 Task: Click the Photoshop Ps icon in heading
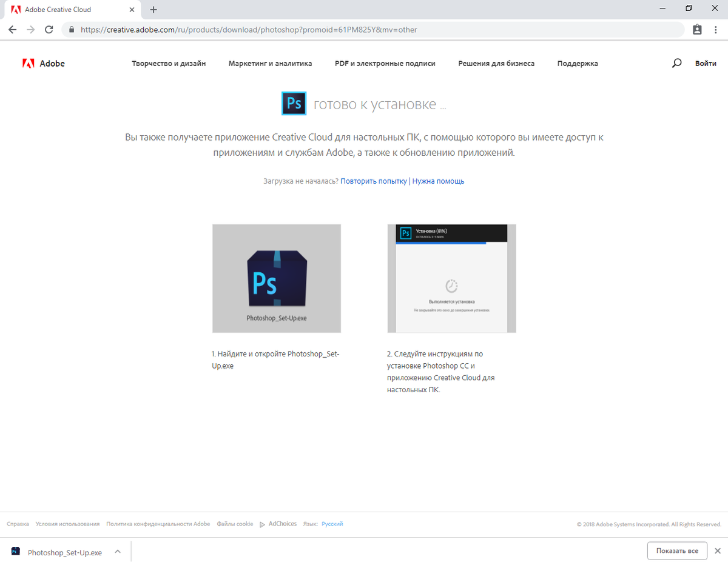point(294,104)
